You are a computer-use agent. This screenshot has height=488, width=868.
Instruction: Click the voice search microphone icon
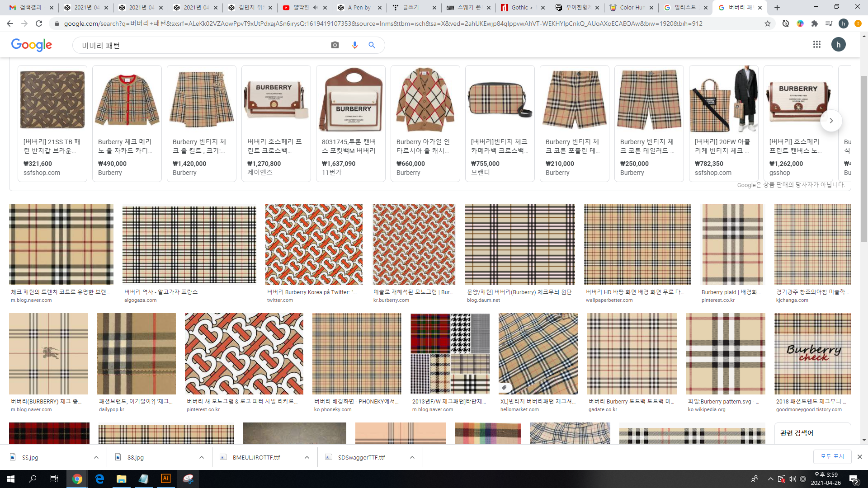(x=354, y=45)
